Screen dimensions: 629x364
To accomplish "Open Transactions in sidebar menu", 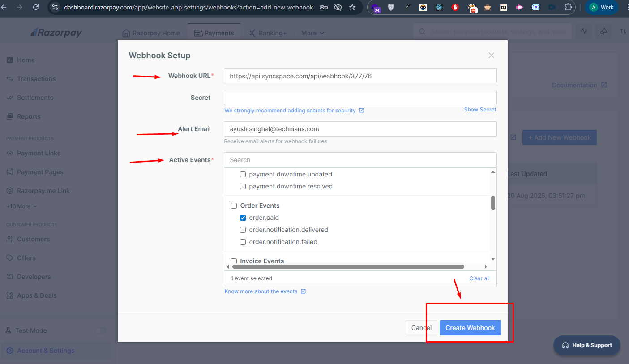I will (36, 79).
